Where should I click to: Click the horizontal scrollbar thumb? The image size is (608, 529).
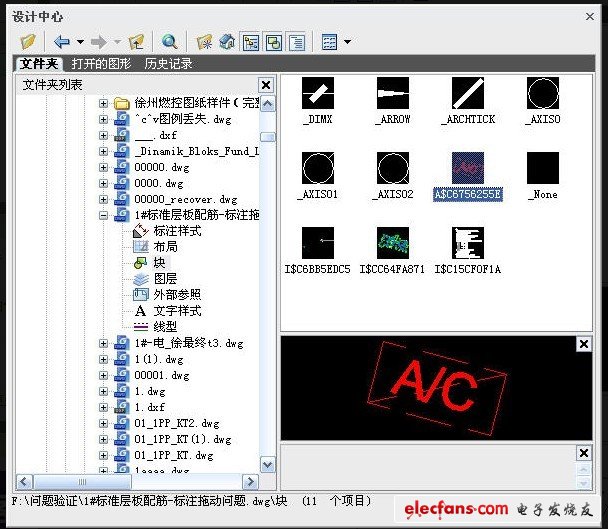83,482
